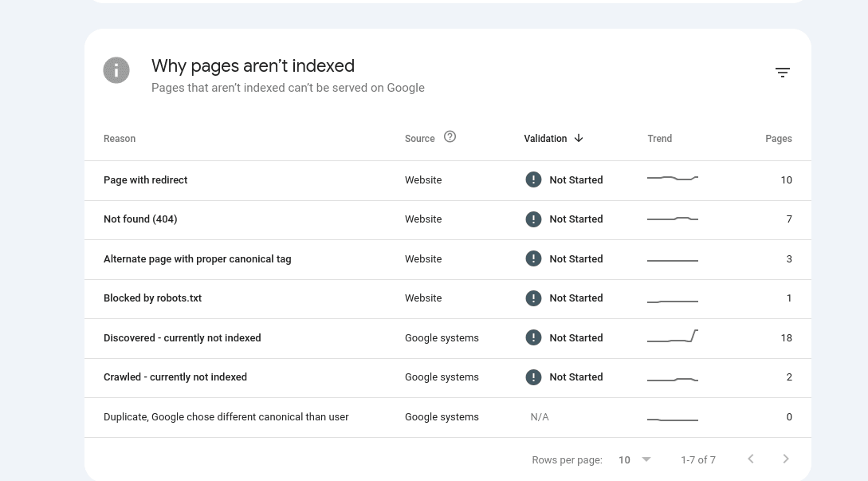Open Crawled - currently not indexed row

[x=175, y=377]
